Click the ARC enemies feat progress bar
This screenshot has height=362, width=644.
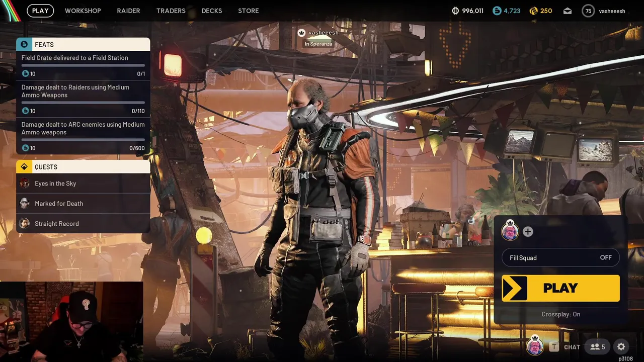coord(83,140)
